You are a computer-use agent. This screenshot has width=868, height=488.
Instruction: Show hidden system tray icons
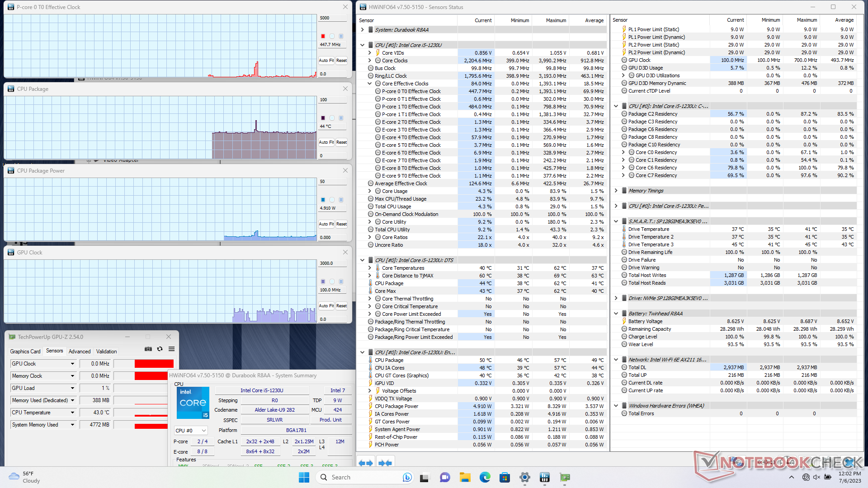click(x=791, y=477)
